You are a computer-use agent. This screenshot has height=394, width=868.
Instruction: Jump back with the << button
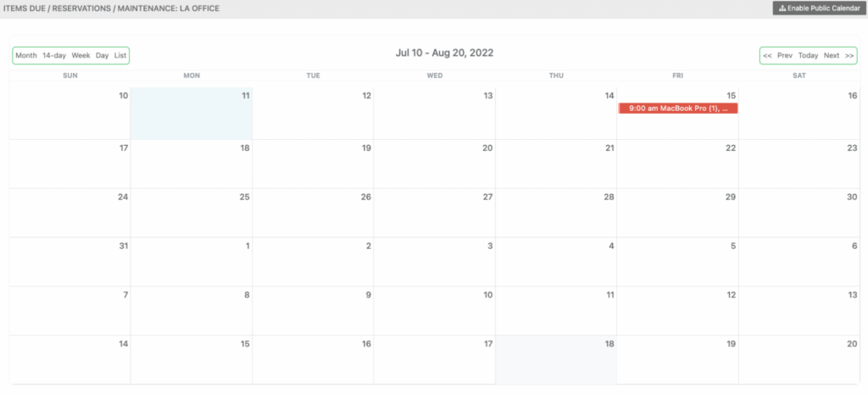point(767,55)
